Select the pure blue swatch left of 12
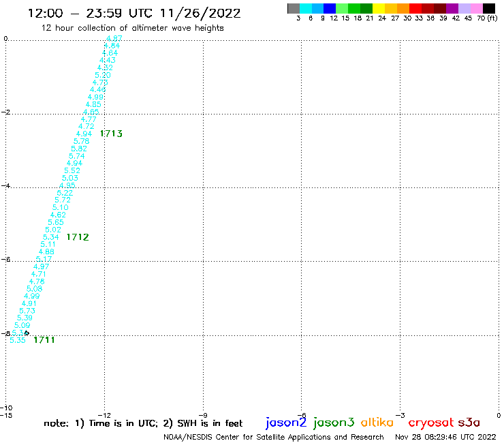 click(x=330, y=8)
